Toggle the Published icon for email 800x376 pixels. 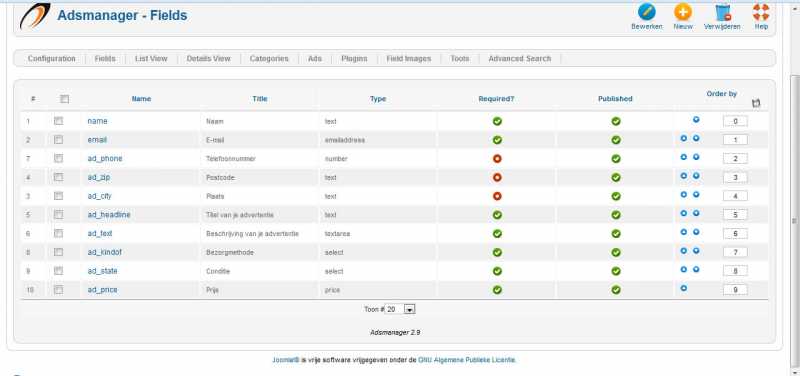tap(616, 140)
